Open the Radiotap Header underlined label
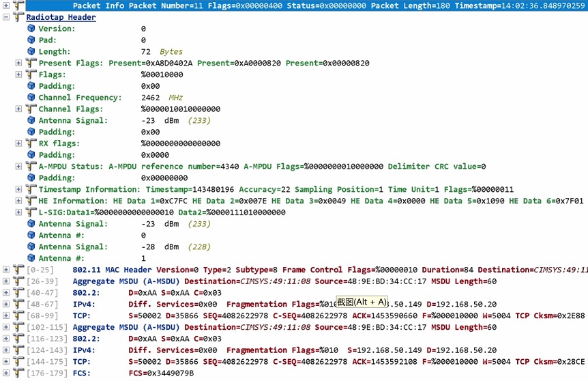The image size is (588, 381). 61,17
